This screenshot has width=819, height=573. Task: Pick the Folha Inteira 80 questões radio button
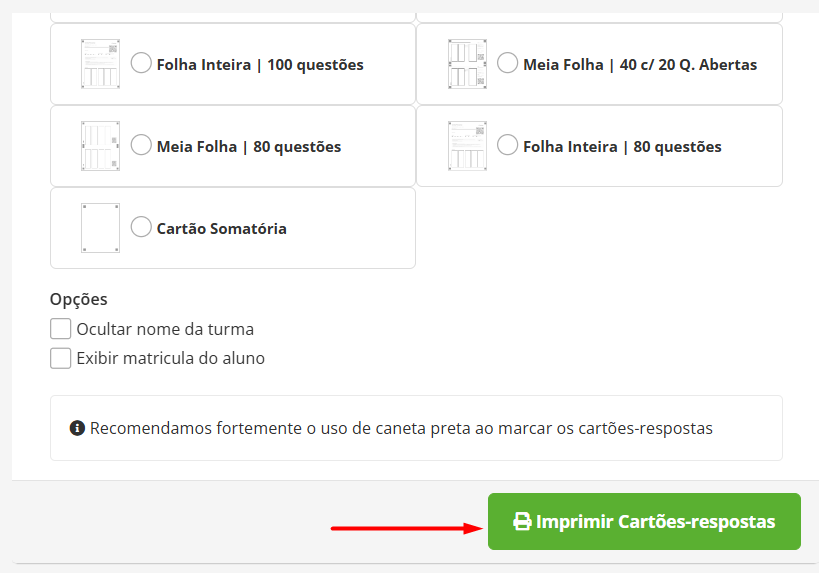(x=508, y=145)
